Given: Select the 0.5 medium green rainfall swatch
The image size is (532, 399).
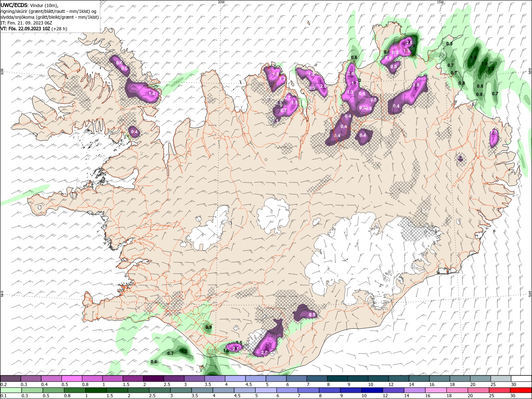Looking at the screenshot, I should click(53, 390).
